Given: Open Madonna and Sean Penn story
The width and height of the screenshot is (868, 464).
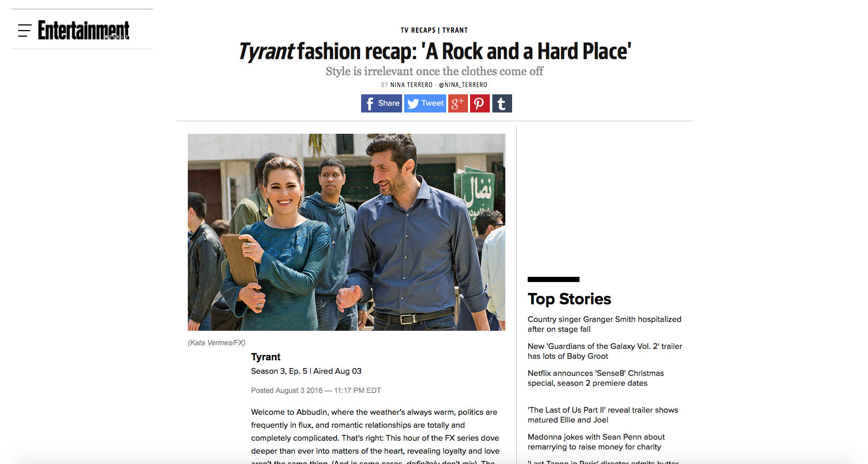Looking at the screenshot, I should tap(596, 442).
